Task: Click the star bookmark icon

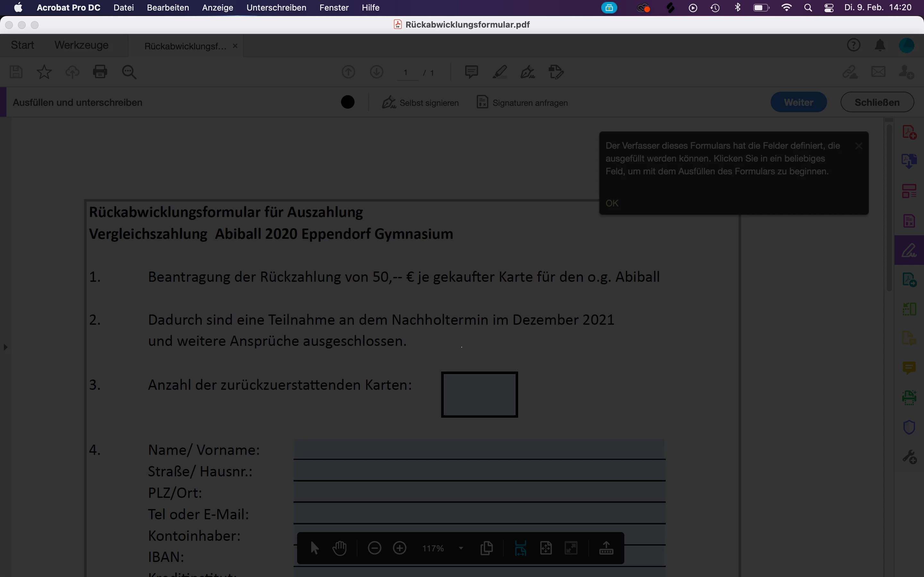Action: 44,72
